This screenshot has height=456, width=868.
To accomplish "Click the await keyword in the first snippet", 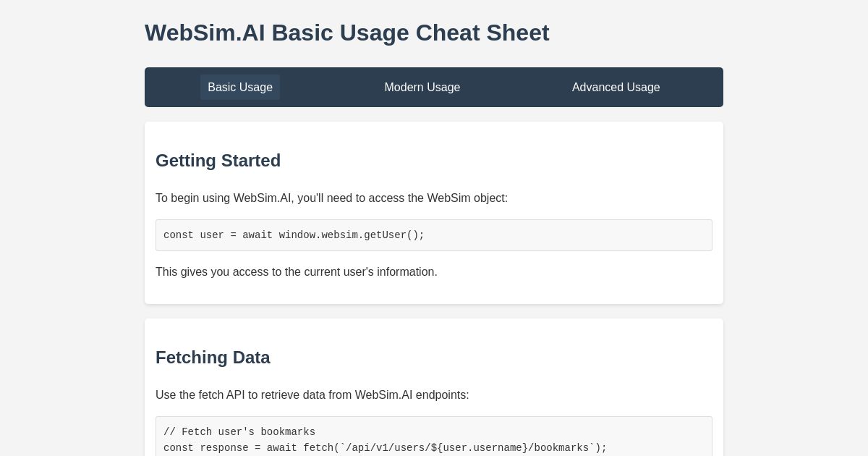I will point(258,235).
